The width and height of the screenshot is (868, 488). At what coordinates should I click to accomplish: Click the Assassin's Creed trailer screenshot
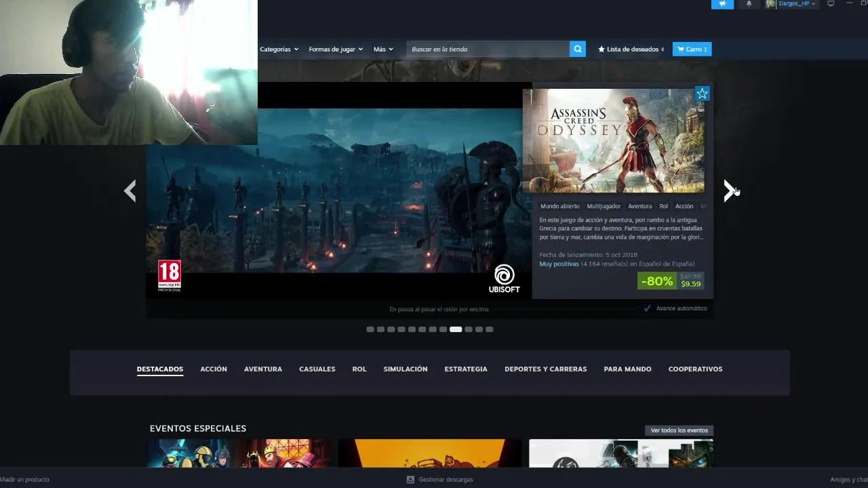(x=339, y=190)
